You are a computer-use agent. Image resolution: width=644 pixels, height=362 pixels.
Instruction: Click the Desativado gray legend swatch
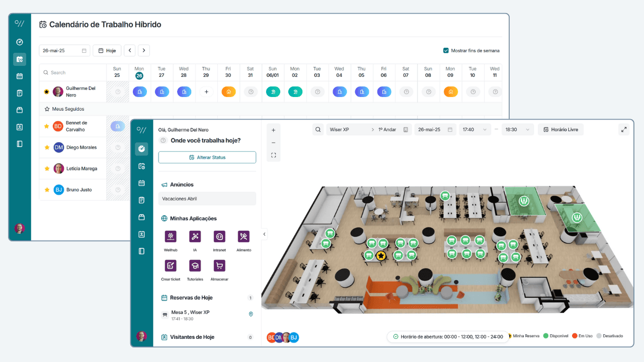(x=599, y=336)
